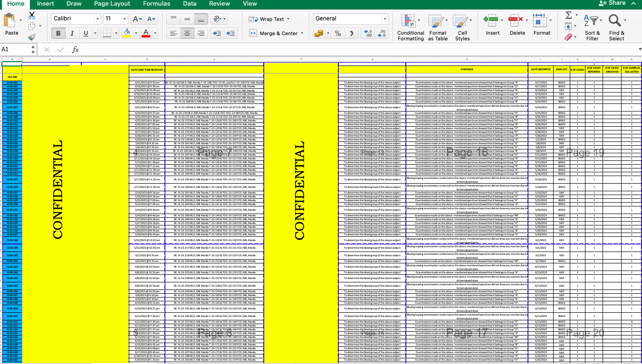Switch to the Formulas tab
This screenshot has height=364, width=642.
[x=156, y=4]
